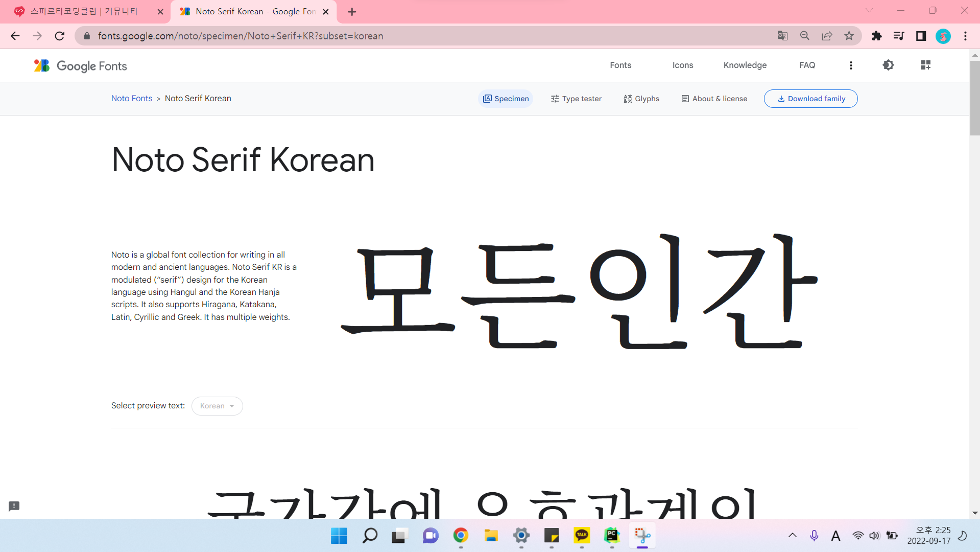Click the Google Fonts logo
This screenshot has width=980, height=552.
(x=80, y=65)
